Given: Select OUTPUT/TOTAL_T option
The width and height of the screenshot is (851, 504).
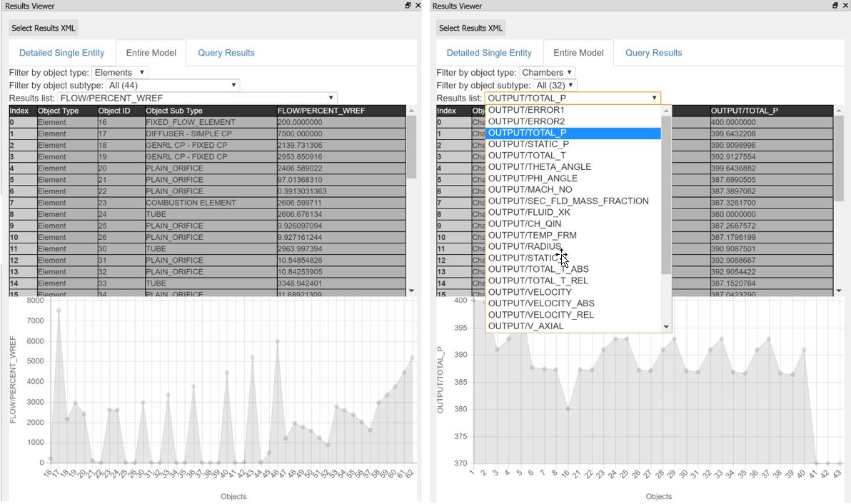Looking at the screenshot, I should [x=527, y=156].
